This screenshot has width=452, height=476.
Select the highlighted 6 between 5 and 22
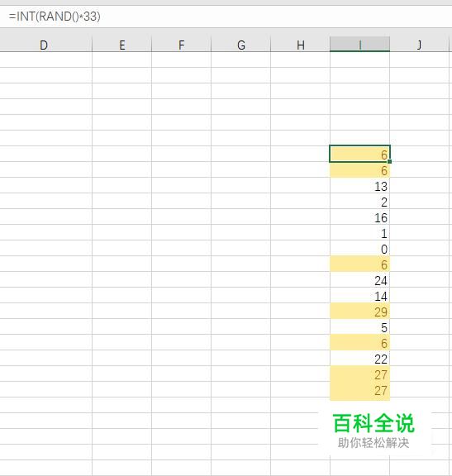coord(359,343)
